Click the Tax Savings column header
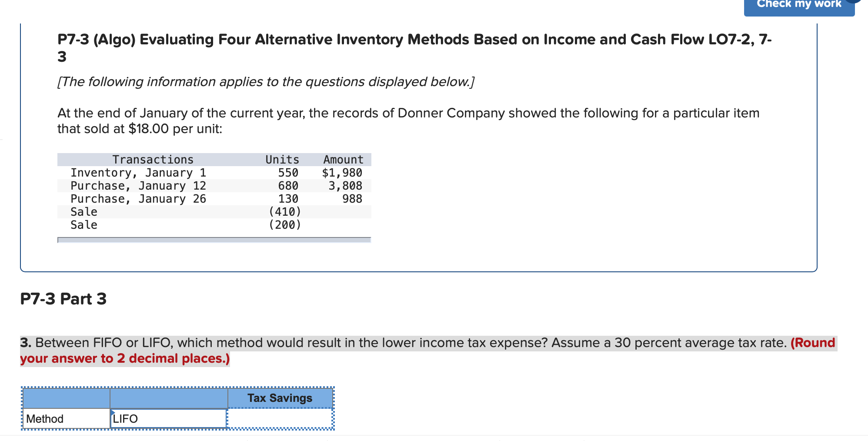Viewport: 868px width, 441px height. 280,397
